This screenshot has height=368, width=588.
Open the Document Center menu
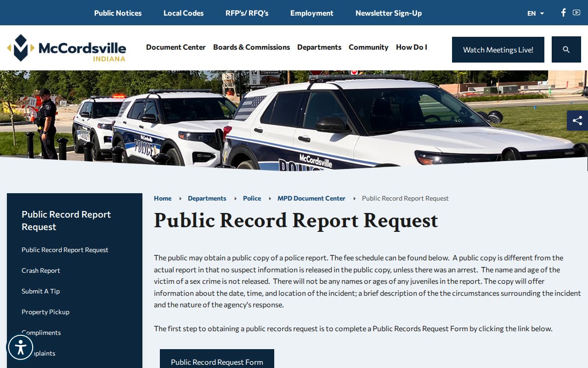coord(176,47)
